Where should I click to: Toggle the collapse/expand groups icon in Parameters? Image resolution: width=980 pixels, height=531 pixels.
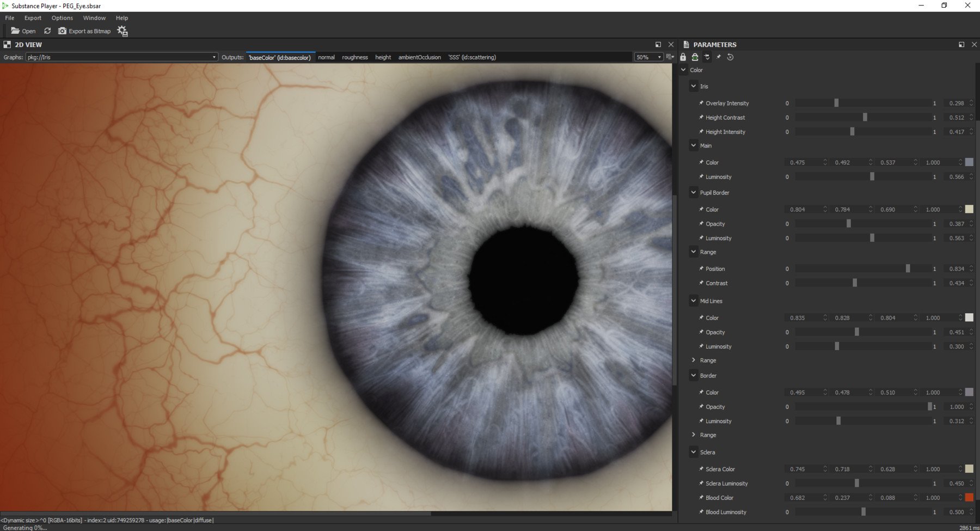click(707, 57)
